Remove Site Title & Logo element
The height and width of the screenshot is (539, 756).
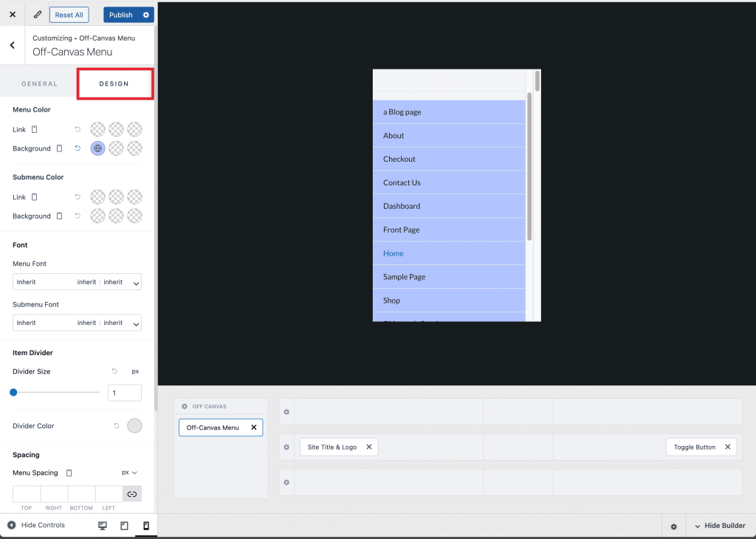pyautogui.click(x=369, y=447)
